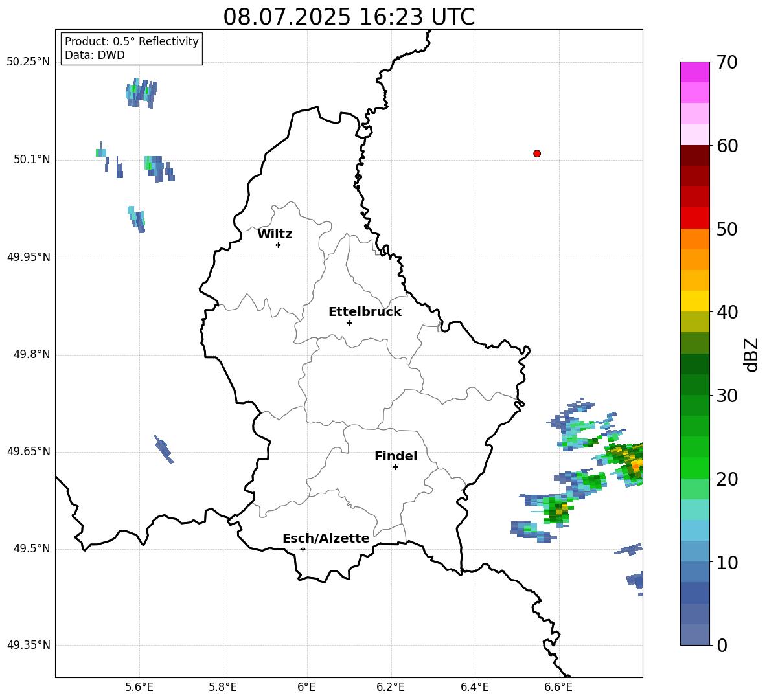Click the cross marker below the Wiltz label
The height and width of the screenshot is (700, 767).
[278, 245]
